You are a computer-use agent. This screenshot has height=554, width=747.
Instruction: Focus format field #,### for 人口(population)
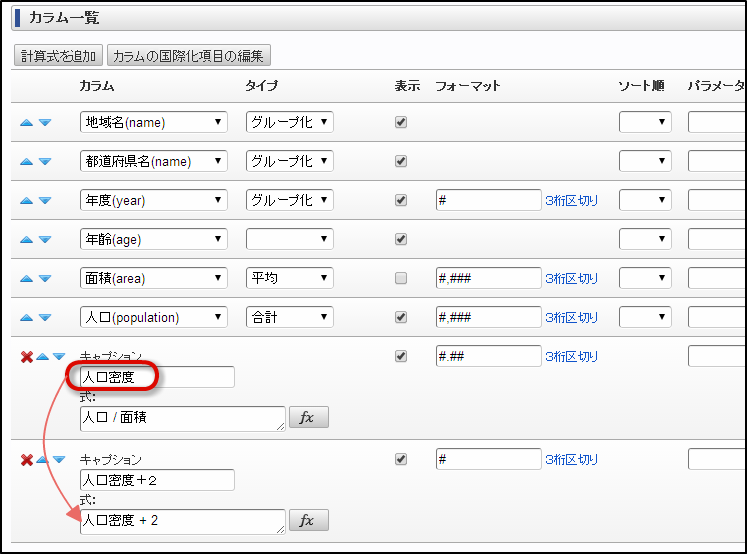[x=488, y=317]
